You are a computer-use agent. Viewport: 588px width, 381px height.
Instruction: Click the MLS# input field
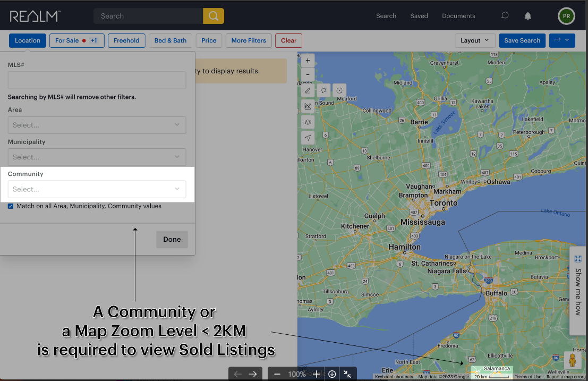tap(97, 80)
